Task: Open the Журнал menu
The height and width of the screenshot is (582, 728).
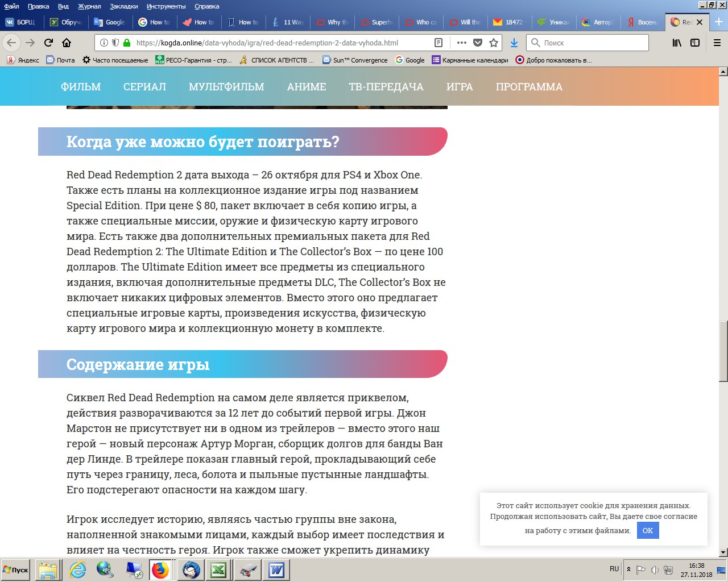Action: [x=89, y=6]
